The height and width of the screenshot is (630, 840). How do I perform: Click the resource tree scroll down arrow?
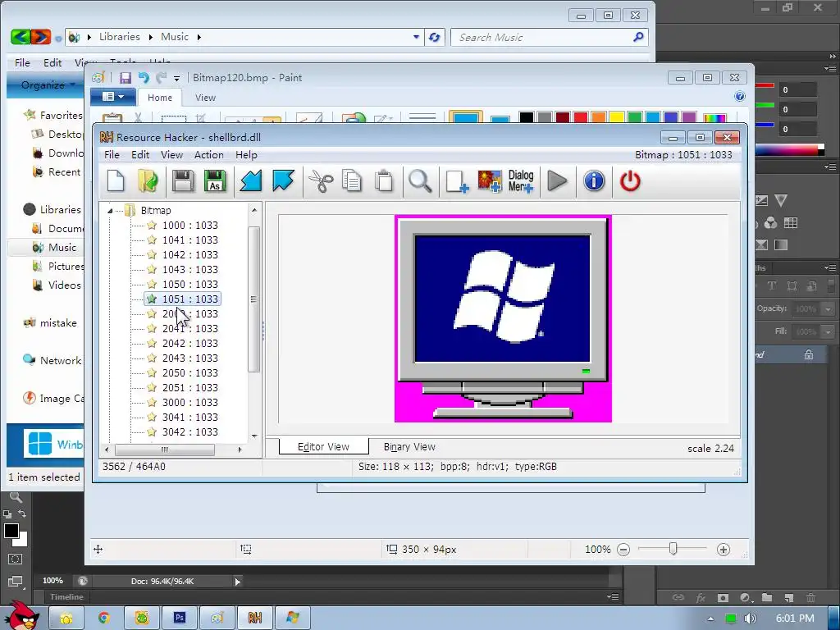(x=254, y=436)
